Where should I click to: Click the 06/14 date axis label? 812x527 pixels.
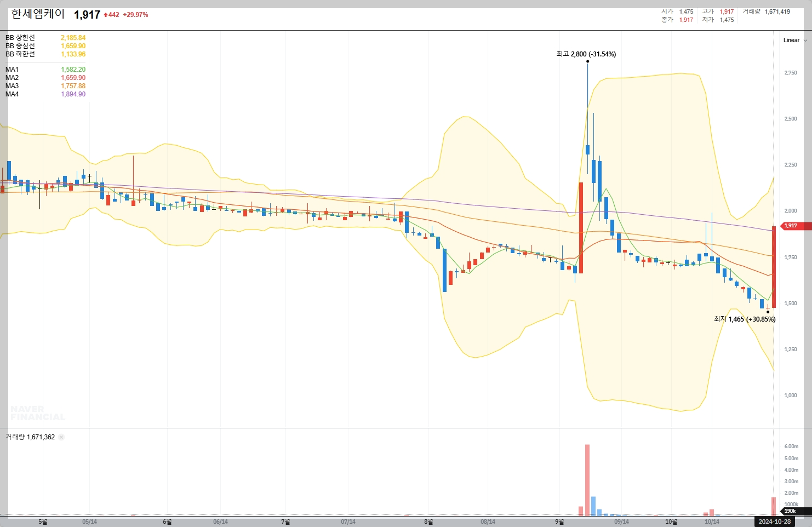click(220, 522)
